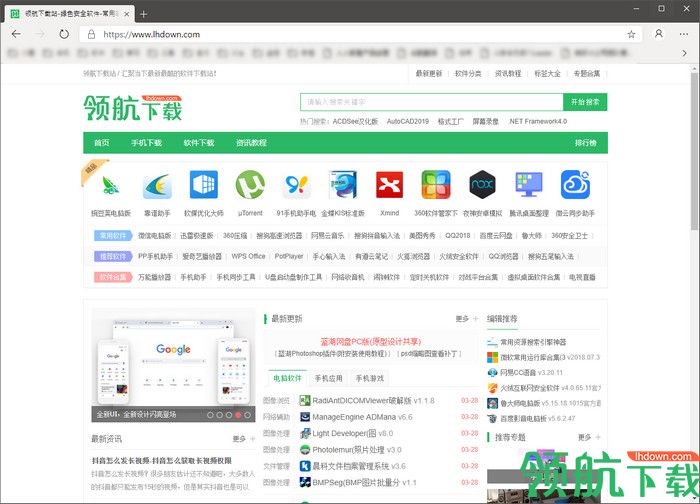Click the 推荐软件 purple category tag

pyautogui.click(x=113, y=256)
